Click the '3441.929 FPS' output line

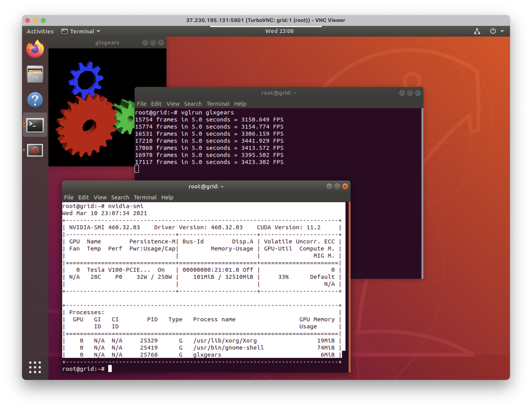click(209, 141)
